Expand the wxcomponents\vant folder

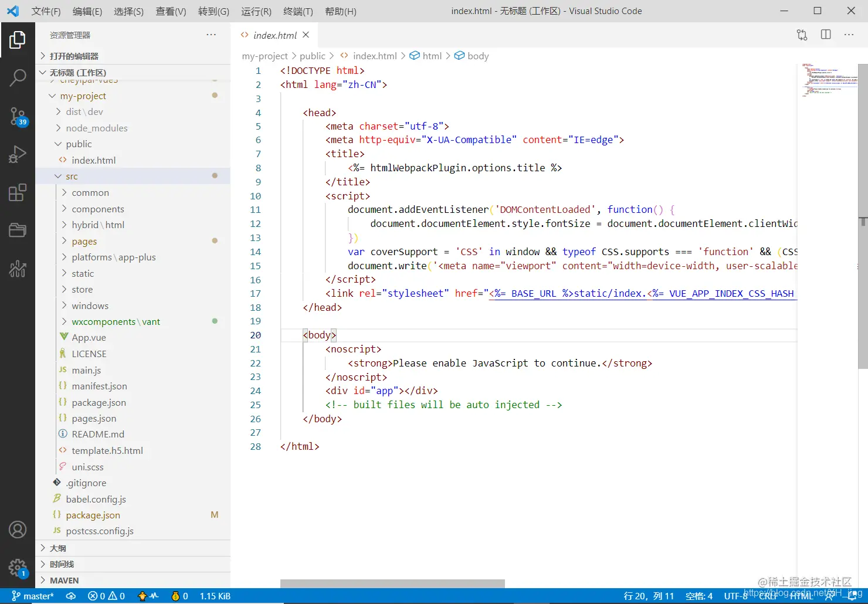[x=133, y=322]
